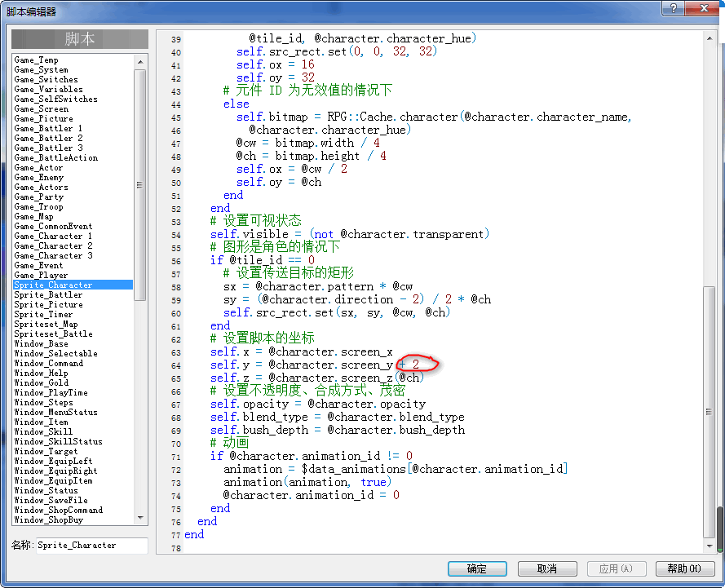The width and height of the screenshot is (725, 588).
Task: Open Game_Event script
Action: coord(38,266)
